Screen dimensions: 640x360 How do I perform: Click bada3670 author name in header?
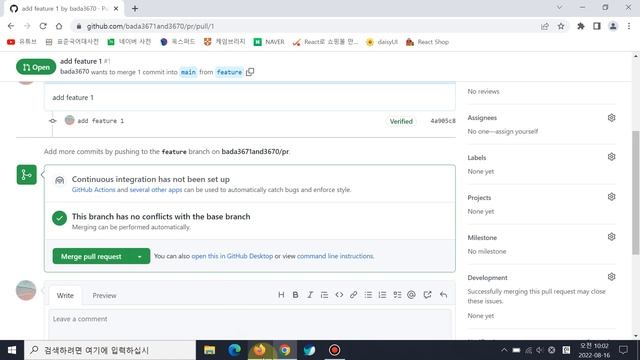[x=74, y=71]
